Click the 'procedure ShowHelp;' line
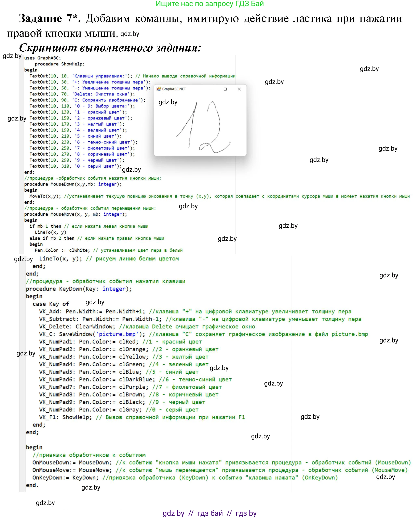420x518 pixels. coord(59,64)
